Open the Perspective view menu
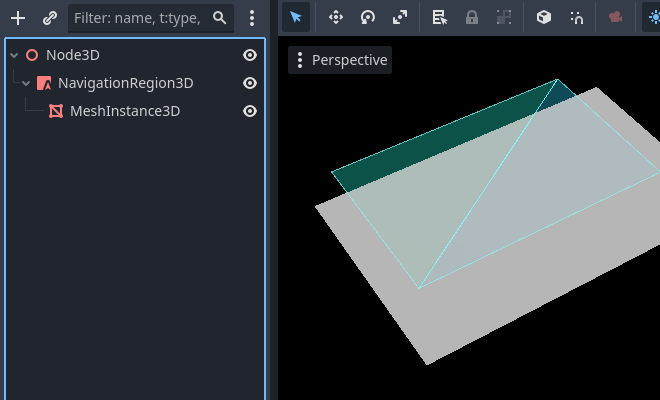Image resolution: width=660 pixels, height=400 pixels. coord(339,60)
